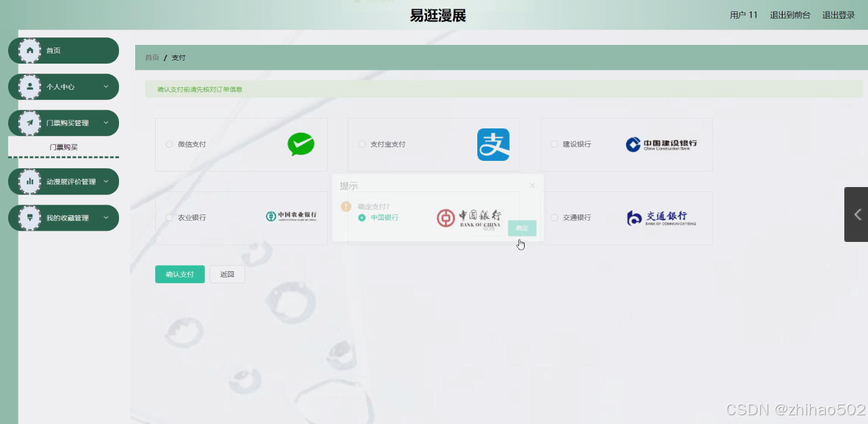
Task: Click the 确定支付? dialog message
Action: click(373, 206)
